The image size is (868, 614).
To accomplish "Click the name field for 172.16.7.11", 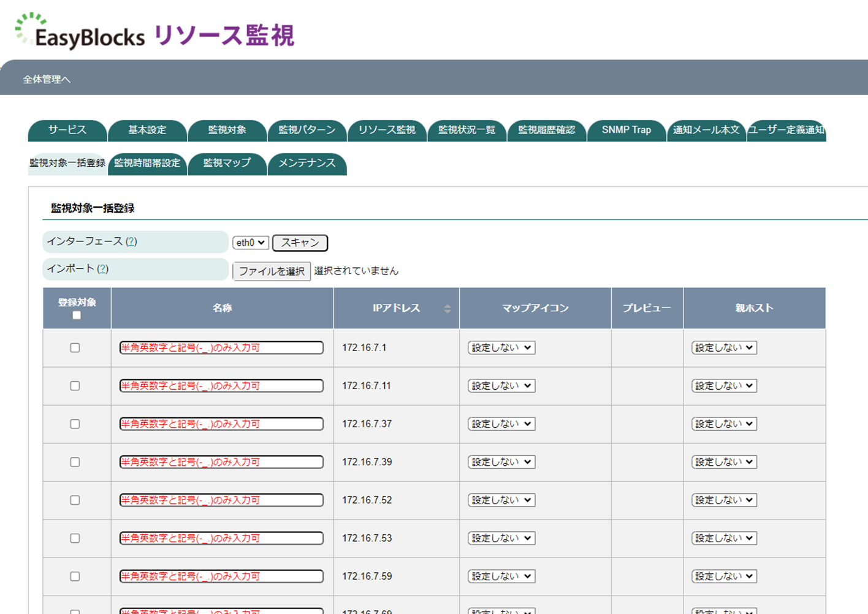I will pos(221,386).
